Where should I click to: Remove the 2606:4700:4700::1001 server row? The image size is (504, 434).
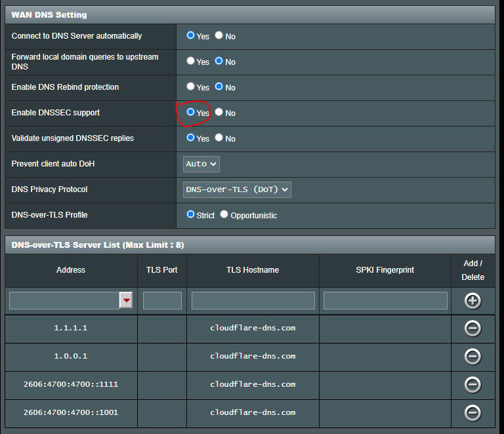(x=472, y=413)
